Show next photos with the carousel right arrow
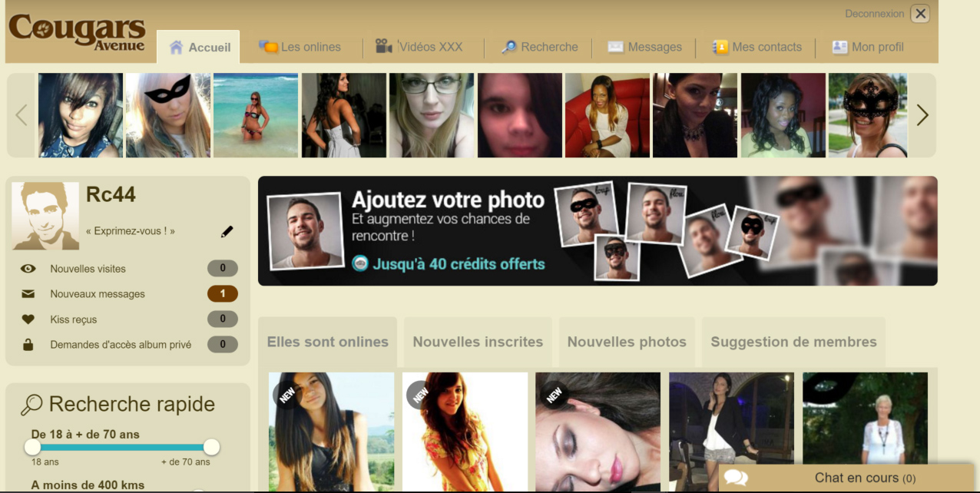Screen dimensions: 980x493 pyautogui.click(x=922, y=115)
